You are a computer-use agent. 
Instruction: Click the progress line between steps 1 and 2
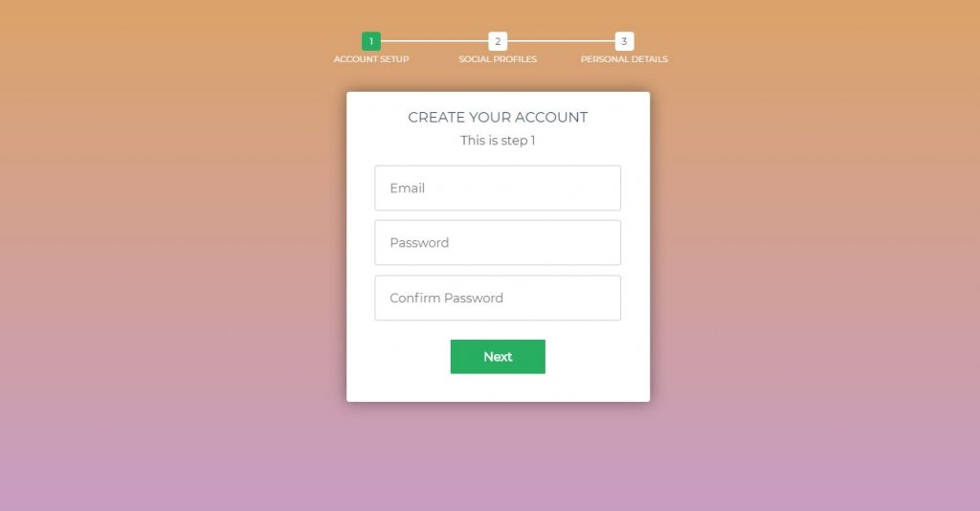pyautogui.click(x=434, y=41)
